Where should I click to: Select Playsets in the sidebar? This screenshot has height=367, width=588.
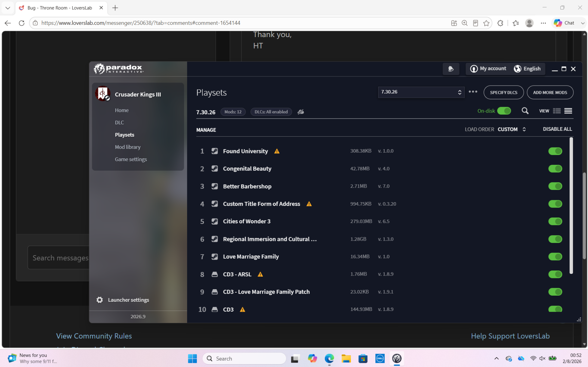coord(124,135)
